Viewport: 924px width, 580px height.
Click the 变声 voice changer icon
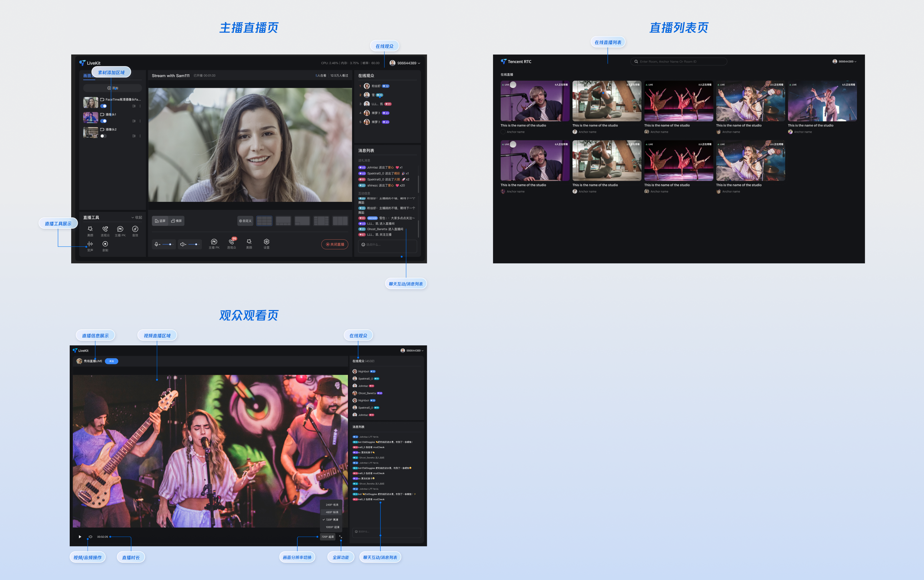click(90, 244)
